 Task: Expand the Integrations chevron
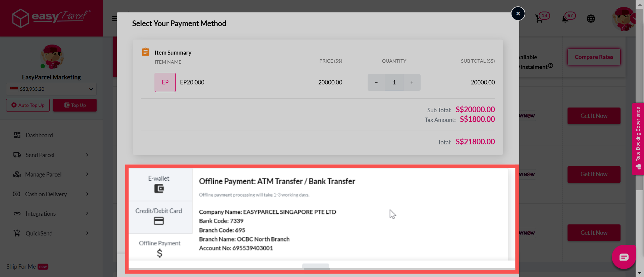pyautogui.click(x=87, y=213)
